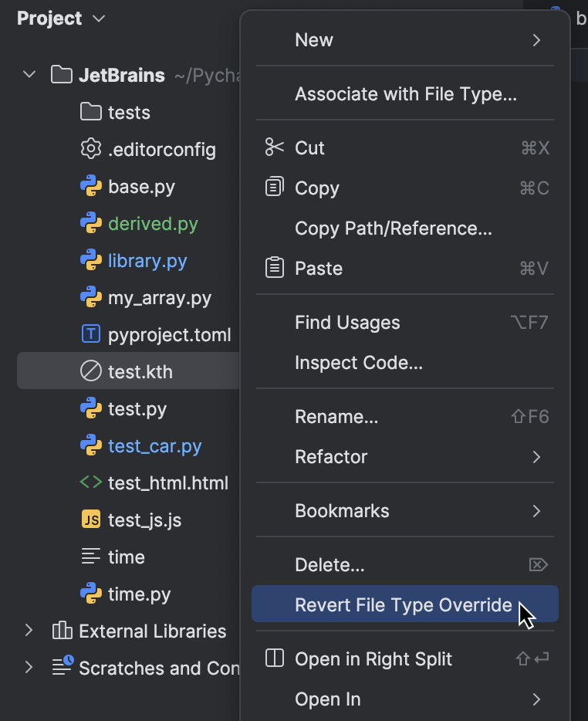Click the Python icon next to base.py
Screen dimensions: 588x721
[x=90, y=186]
